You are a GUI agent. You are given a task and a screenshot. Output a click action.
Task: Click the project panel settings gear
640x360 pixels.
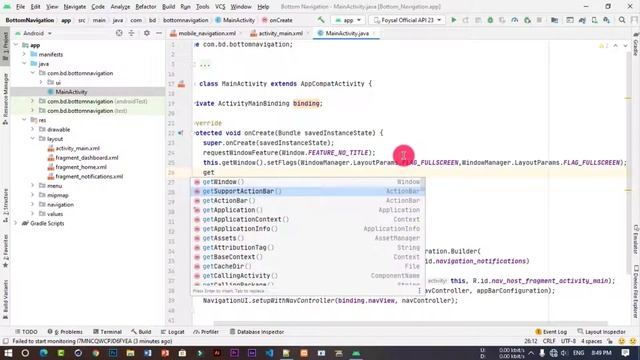tap(147, 33)
